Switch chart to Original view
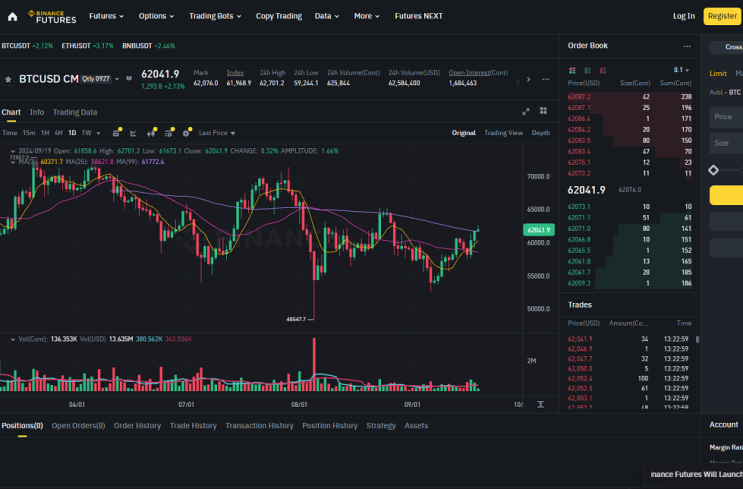Viewport: 743px width, 489px height. tap(463, 133)
